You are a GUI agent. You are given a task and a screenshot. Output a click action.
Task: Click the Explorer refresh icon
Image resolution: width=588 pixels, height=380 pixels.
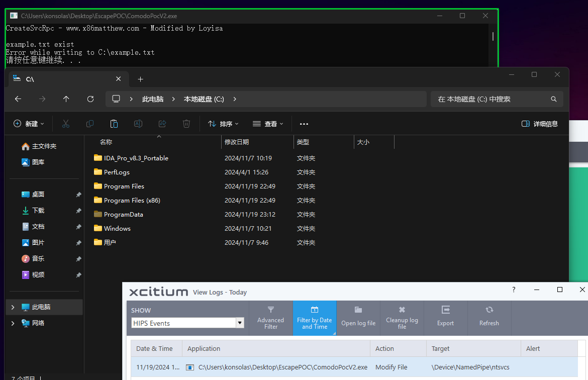pos(90,99)
